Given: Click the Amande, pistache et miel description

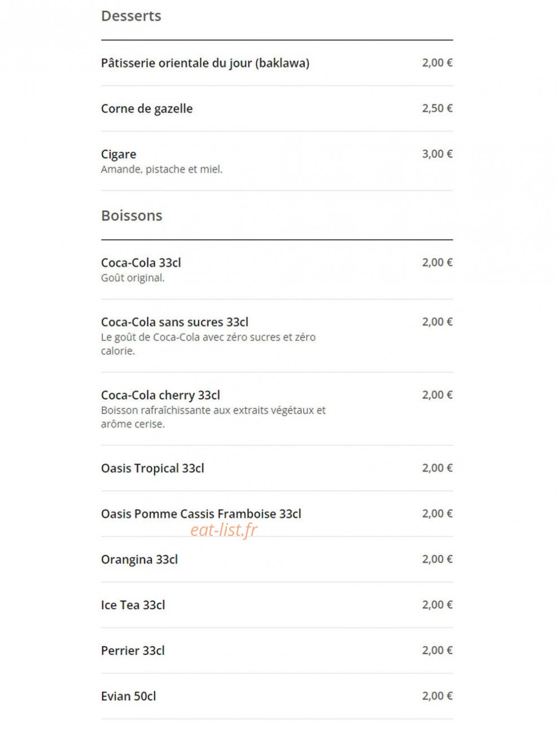Looking at the screenshot, I should click(162, 169).
